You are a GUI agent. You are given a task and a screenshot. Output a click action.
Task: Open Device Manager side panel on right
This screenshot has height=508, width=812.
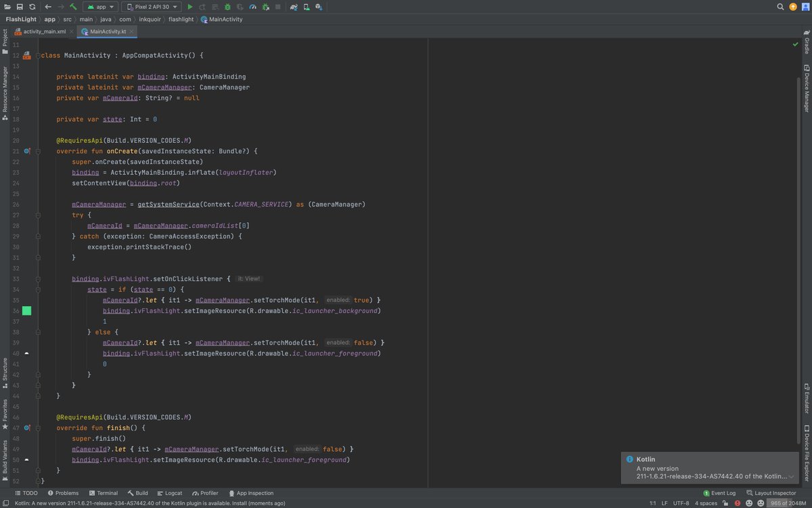pos(807,88)
